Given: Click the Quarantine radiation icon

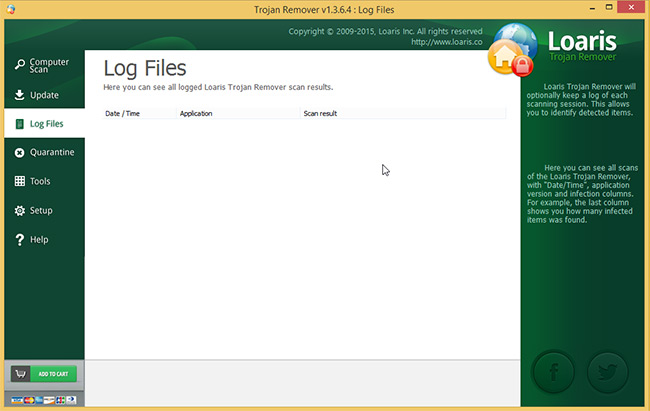Looking at the screenshot, I should click(x=20, y=153).
